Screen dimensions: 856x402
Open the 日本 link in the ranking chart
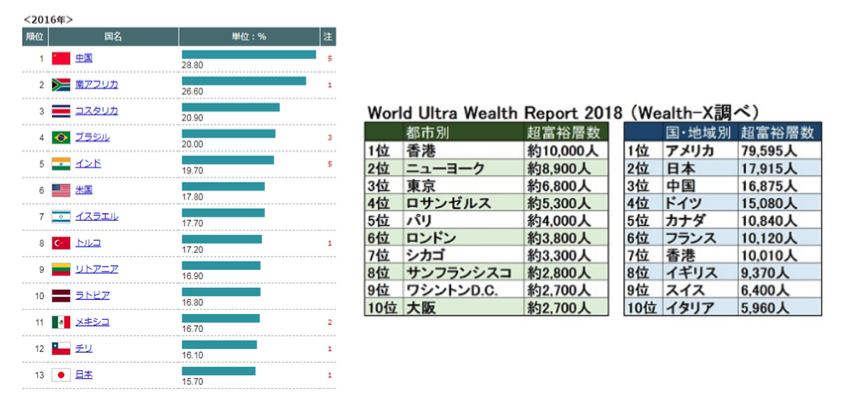click(84, 375)
